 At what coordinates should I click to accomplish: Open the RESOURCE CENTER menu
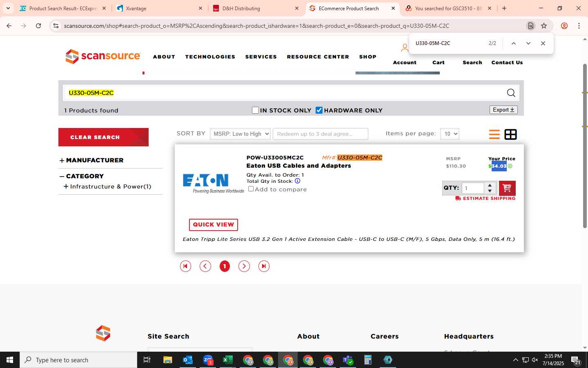coord(318,57)
